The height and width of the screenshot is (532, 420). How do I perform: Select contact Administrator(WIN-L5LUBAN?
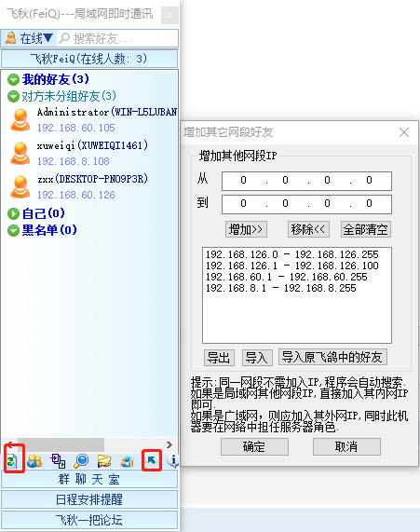107,112
